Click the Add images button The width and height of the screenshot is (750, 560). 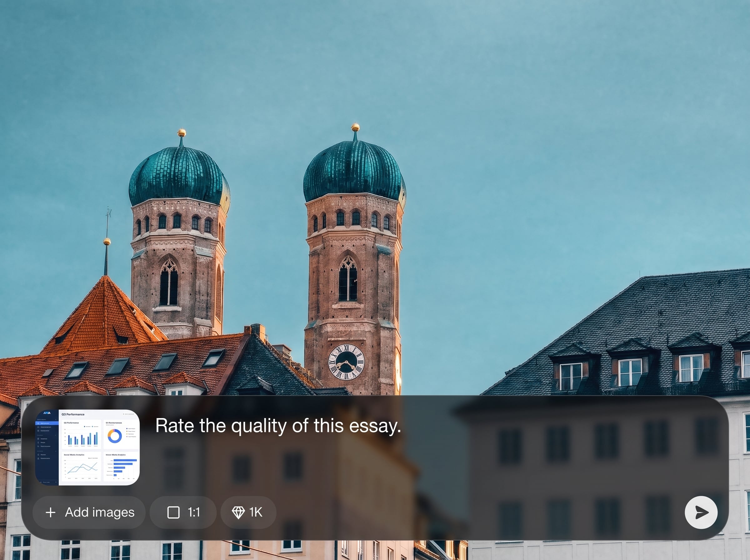pos(89,512)
